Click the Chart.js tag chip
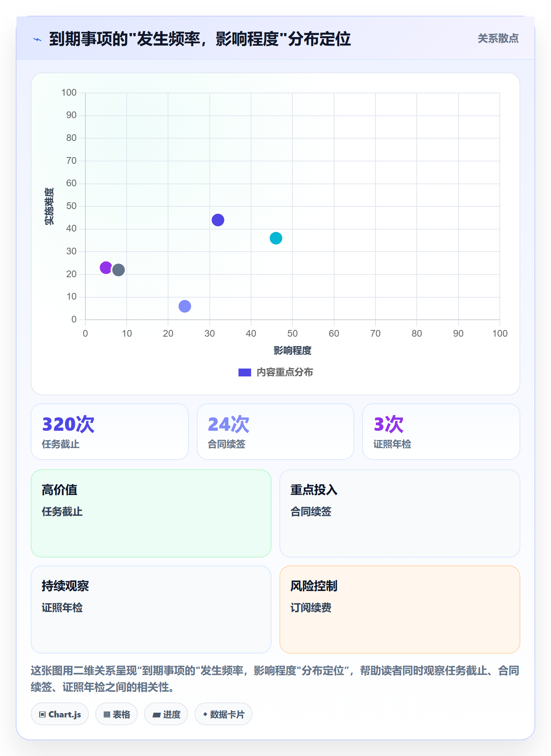The height and width of the screenshot is (756, 551). 60,714
